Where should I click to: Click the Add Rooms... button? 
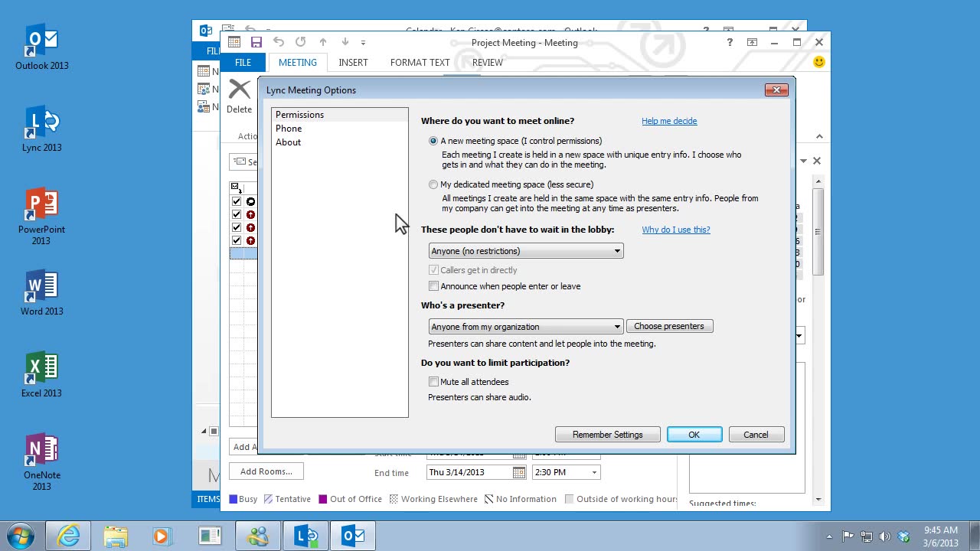[266, 471]
